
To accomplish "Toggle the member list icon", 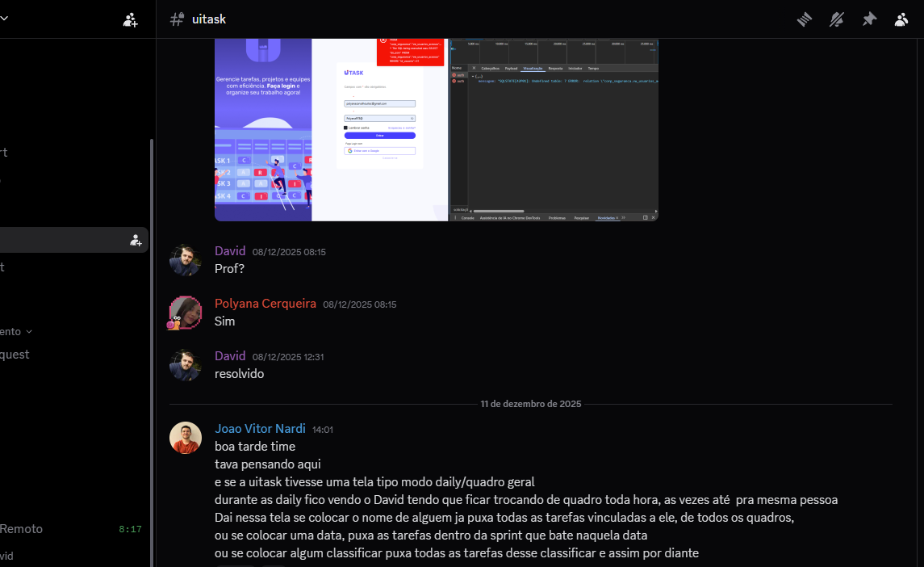I will (901, 19).
